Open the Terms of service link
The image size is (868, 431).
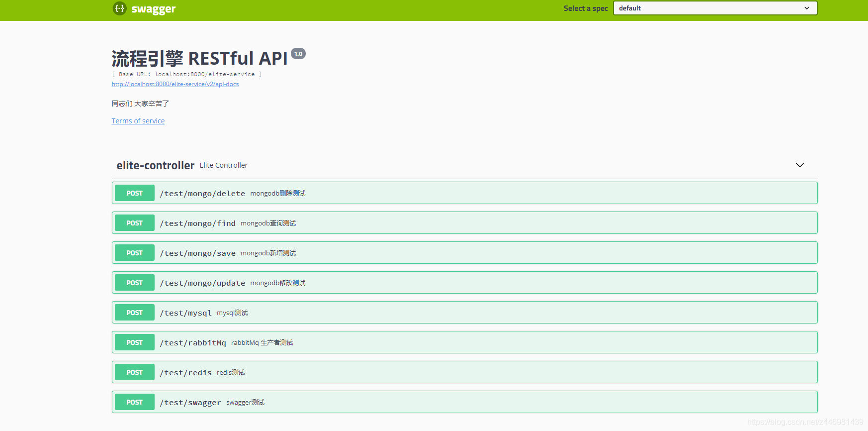point(138,121)
